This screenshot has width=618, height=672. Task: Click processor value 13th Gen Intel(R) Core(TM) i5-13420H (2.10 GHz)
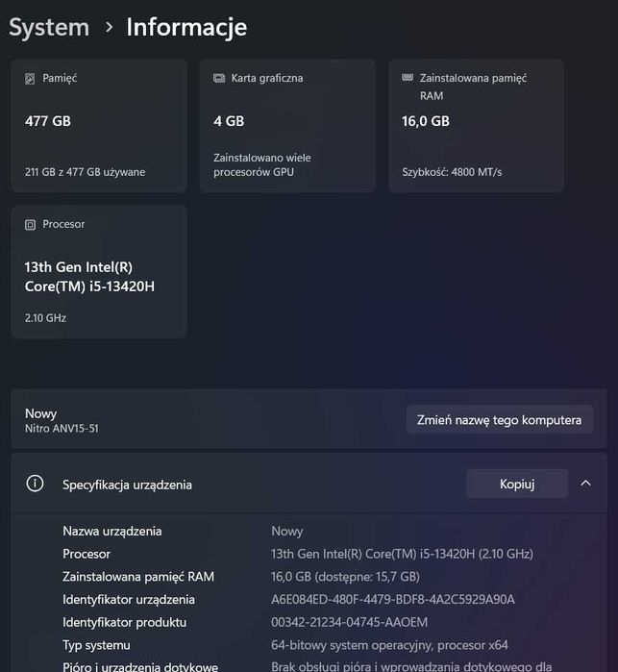[x=402, y=554]
